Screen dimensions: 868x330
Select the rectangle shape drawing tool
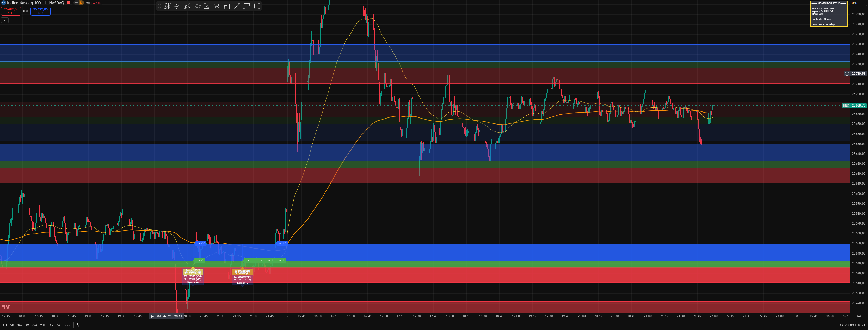click(257, 6)
